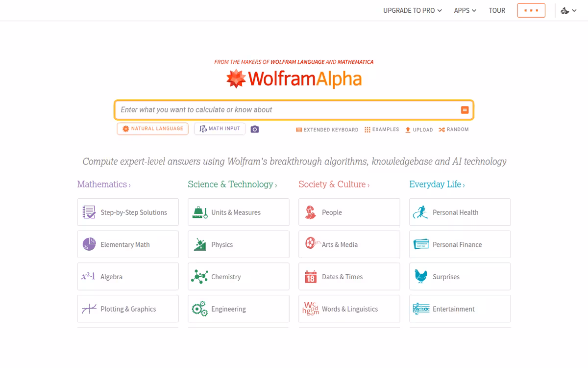Expand the APPS menu
Screen dimensions: 588x368
pos(465,10)
